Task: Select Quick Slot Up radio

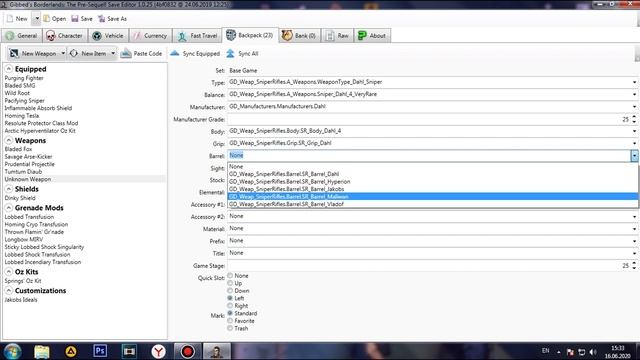Action: (x=230, y=283)
